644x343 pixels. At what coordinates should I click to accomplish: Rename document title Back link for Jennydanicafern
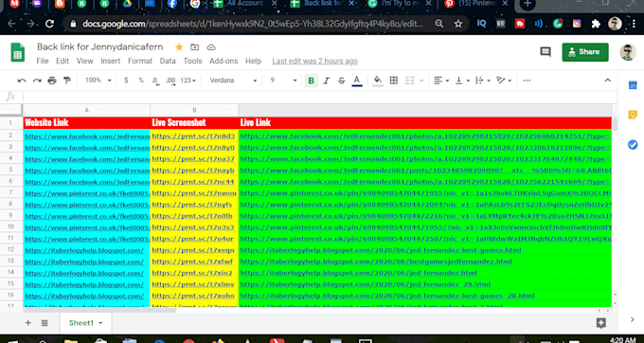coord(99,46)
